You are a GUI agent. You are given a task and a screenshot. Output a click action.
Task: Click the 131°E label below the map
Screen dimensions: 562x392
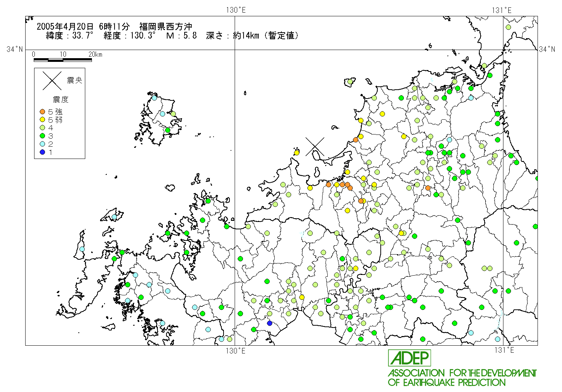click(x=505, y=350)
